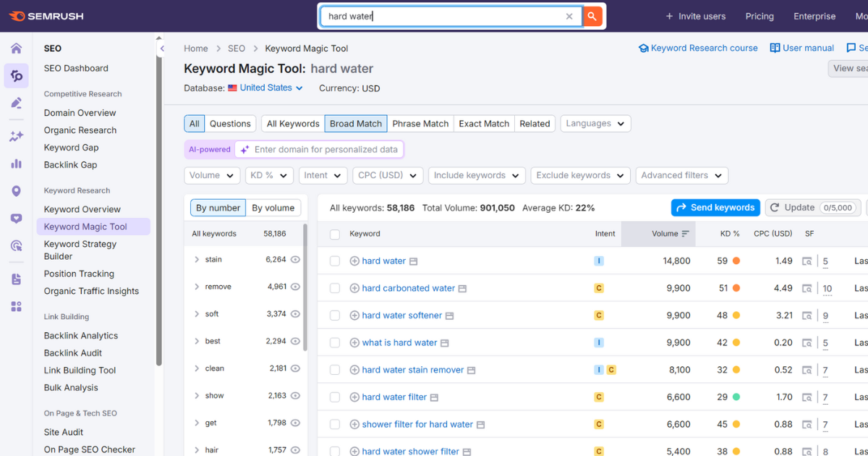Screen dimensions: 868x456
Task: Expand the 'best' keyword group
Action: [197, 341]
